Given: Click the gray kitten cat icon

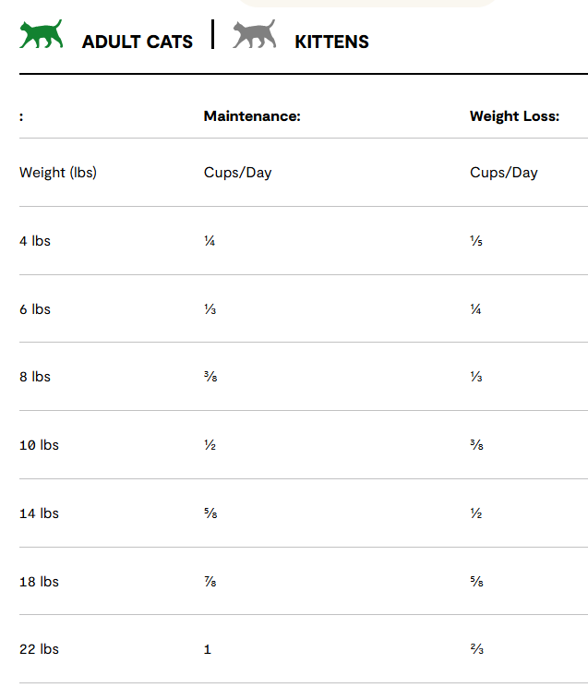Looking at the screenshot, I should (254, 35).
